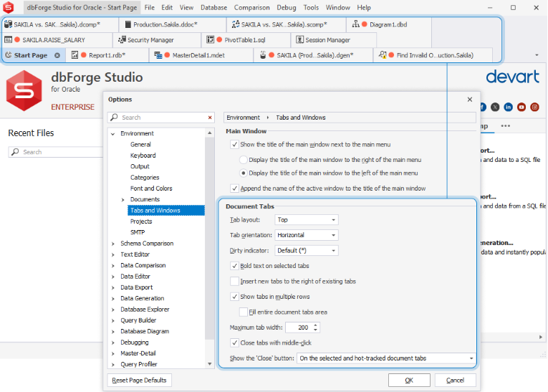Image resolution: width=548 pixels, height=392 pixels.
Task: Open the Comparison menu
Action: (x=252, y=7)
